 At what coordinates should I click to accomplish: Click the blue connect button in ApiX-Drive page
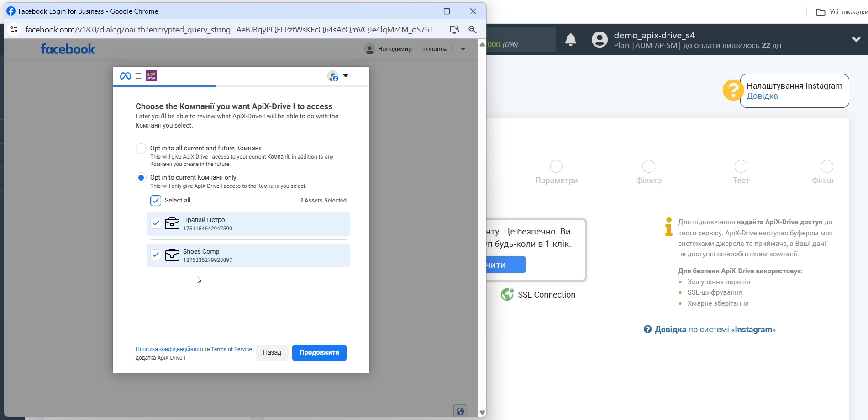click(506, 265)
